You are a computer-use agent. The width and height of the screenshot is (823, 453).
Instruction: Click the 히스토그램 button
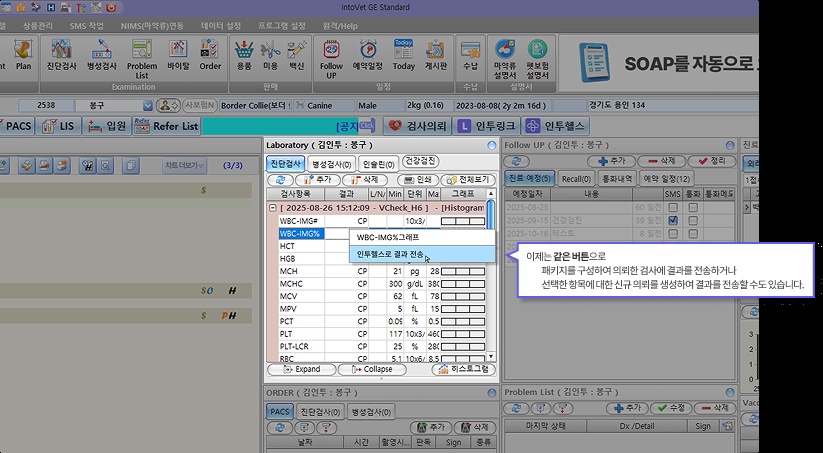tap(463, 369)
